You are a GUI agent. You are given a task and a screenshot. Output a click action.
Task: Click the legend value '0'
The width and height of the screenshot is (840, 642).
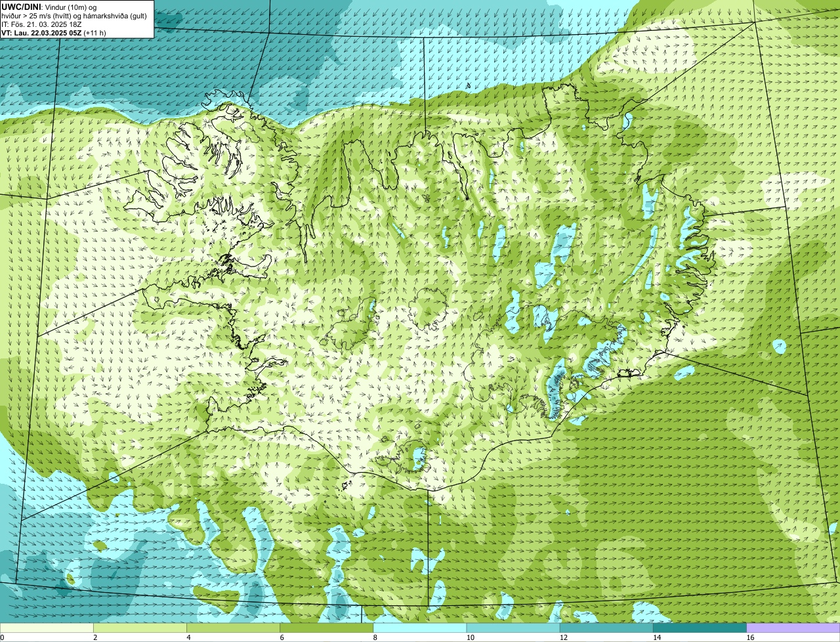tap(2, 637)
